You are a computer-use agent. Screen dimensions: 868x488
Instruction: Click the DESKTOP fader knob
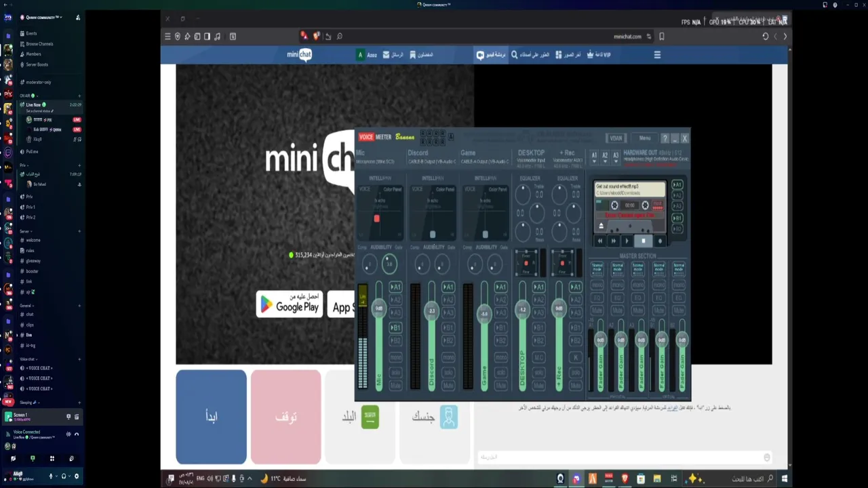click(x=522, y=310)
